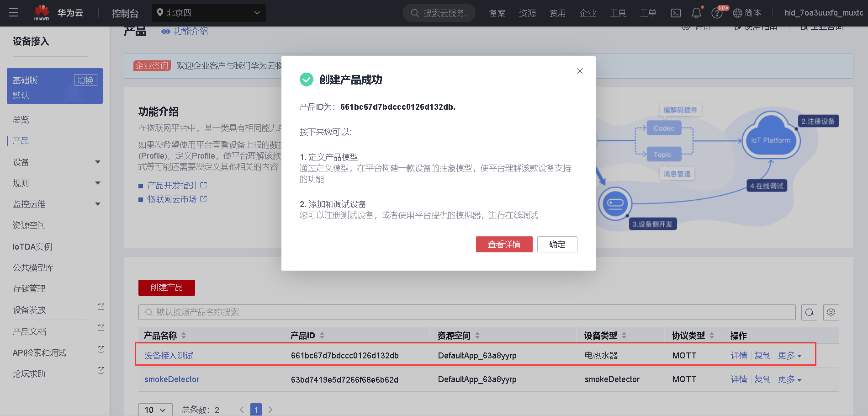Click the search magnifier in 搜索云服务
The width and height of the screenshot is (868, 416).
coord(415,13)
